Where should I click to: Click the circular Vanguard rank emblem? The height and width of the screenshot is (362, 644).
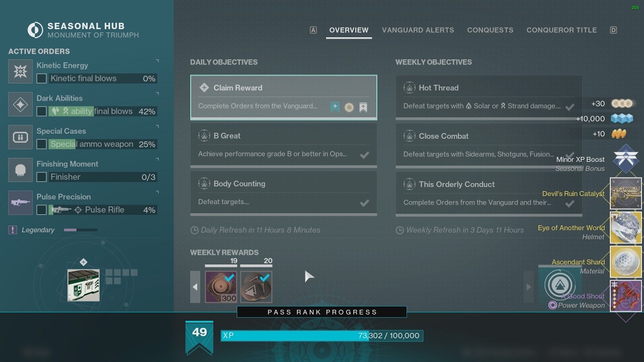(559, 285)
